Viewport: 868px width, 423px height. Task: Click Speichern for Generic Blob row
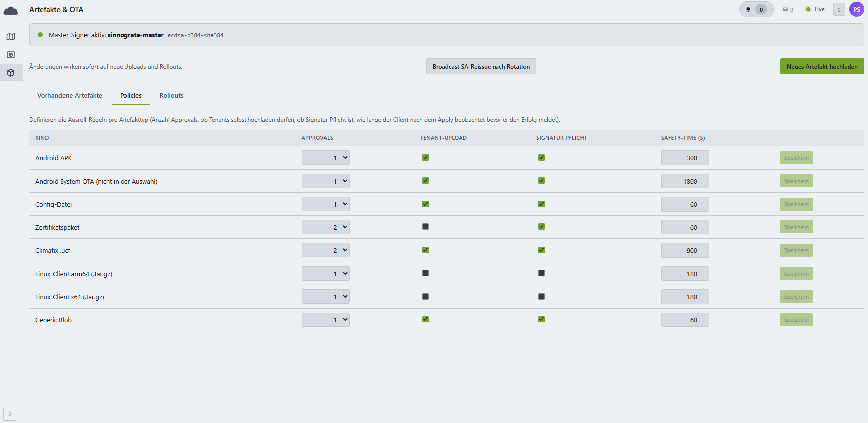click(796, 320)
